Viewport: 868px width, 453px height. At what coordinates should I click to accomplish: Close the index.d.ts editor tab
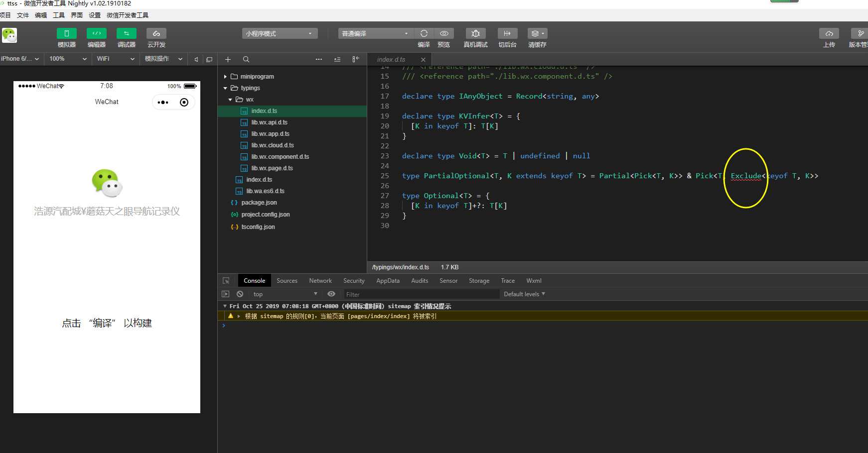tap(423, 60)
